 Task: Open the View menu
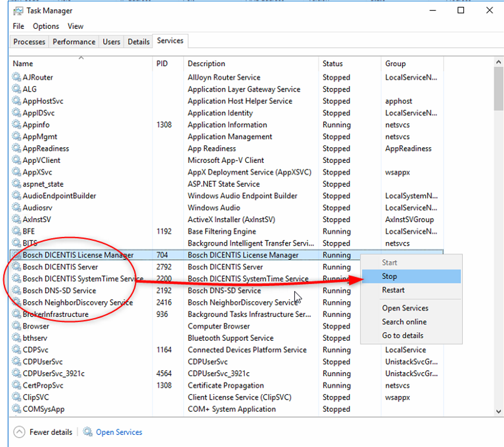[75, 26]
